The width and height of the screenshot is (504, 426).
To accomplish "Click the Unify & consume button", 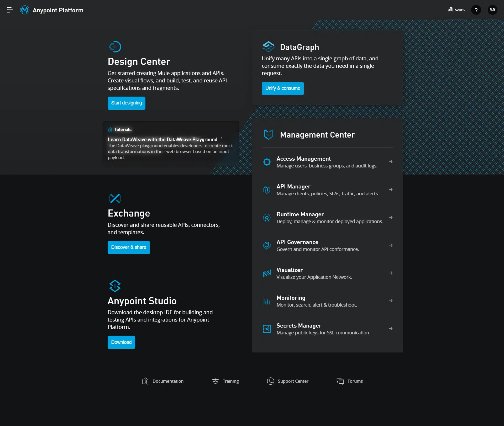I will tap(283, 88).
